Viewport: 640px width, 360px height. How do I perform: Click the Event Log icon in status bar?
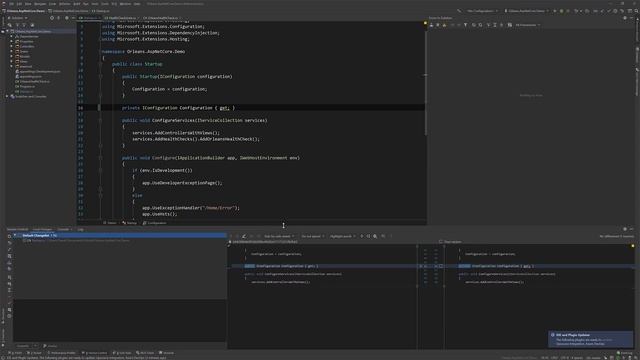pos(619,353)
